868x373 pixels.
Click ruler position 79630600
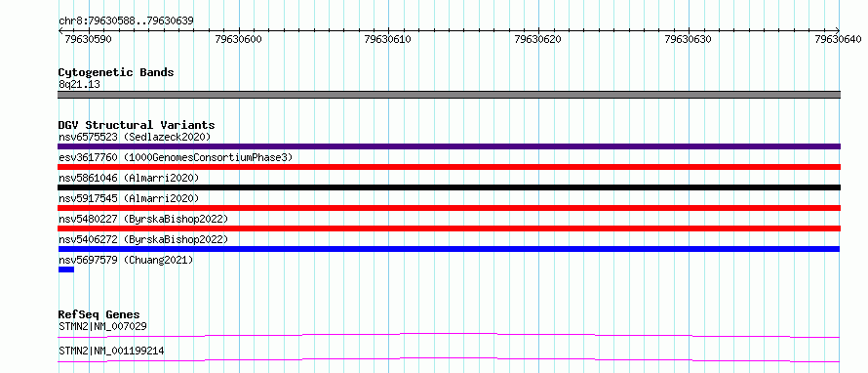(239, 39)
